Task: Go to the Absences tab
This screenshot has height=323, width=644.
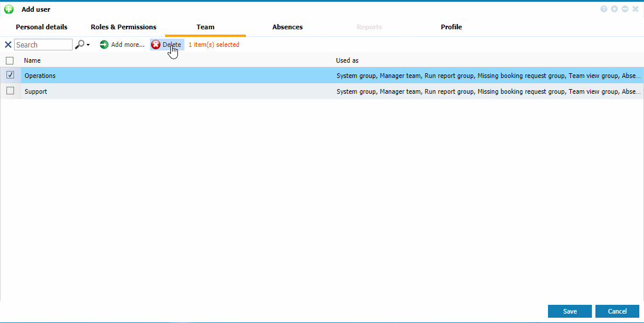Action: tap(287, 27)
